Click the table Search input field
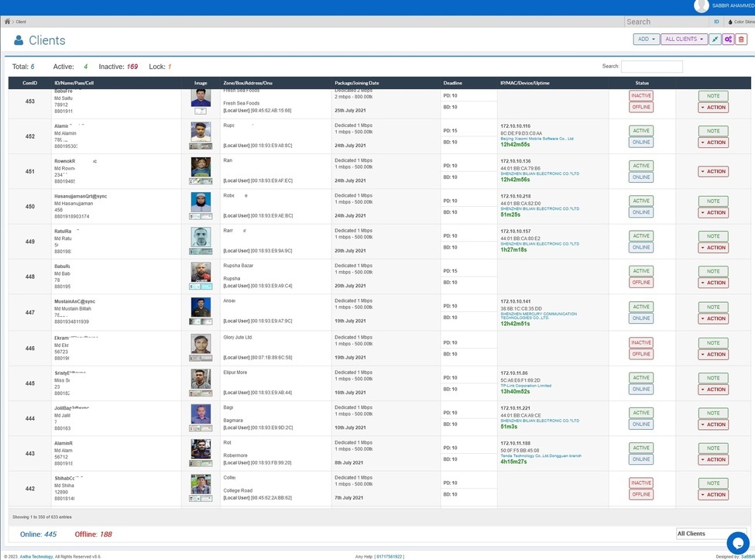The height and width of the screenshot is (560, 755). pos(651,67)
